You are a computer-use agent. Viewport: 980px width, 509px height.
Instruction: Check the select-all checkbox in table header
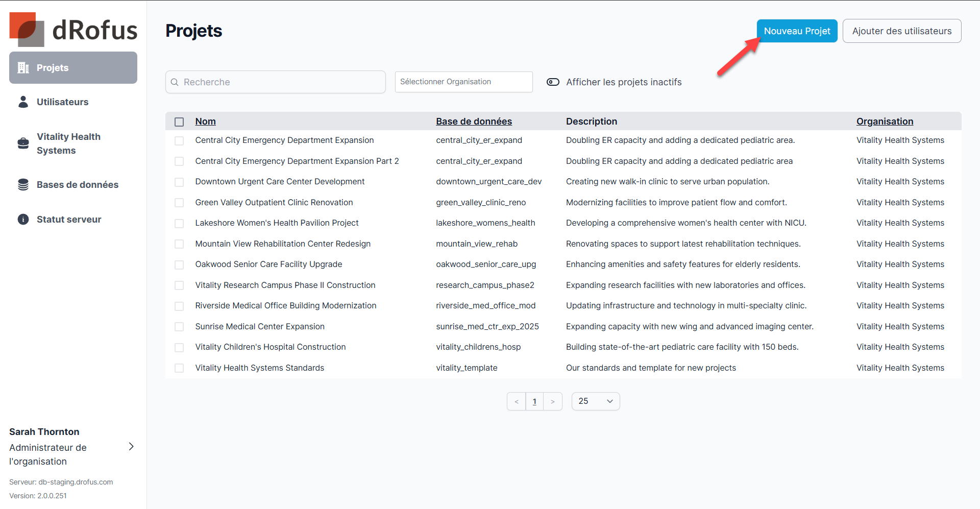pos(179,122)
